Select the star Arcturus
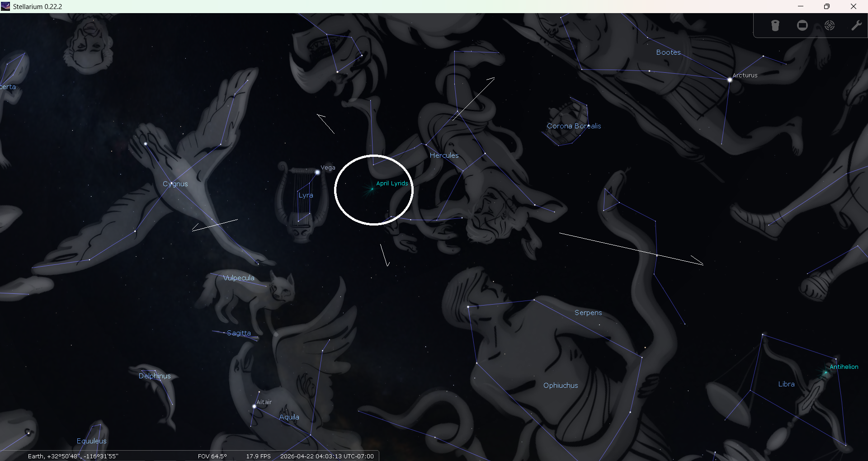This screenshot has height=461, width=868. tap(730, 80)
